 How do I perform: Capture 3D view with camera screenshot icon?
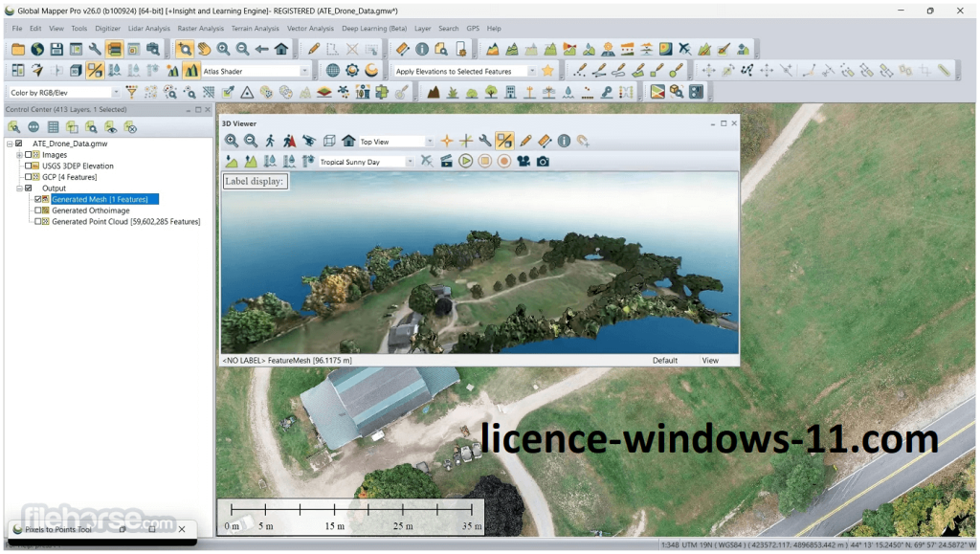(543, 161)
